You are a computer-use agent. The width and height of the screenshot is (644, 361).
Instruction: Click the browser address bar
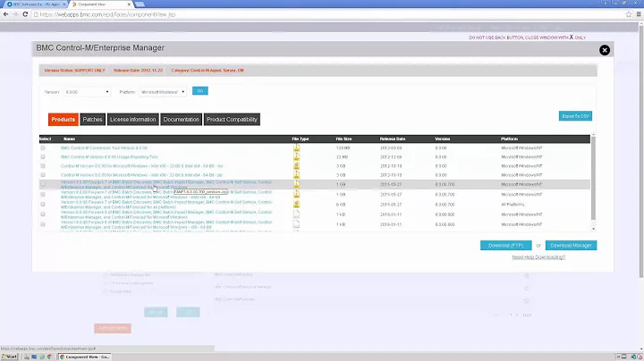pyautogui.click(x=328, y=14)
